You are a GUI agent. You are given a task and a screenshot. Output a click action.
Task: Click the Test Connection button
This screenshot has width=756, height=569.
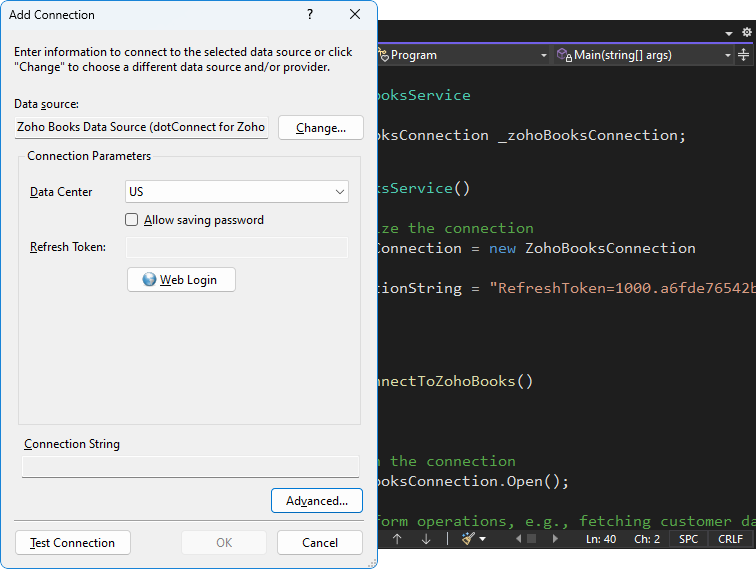click(73, 542)
